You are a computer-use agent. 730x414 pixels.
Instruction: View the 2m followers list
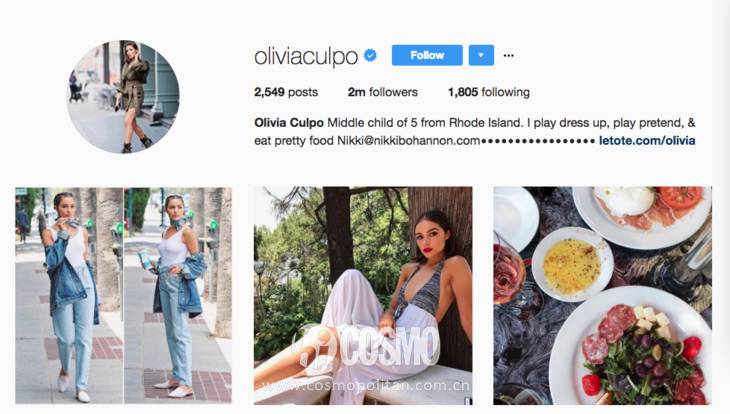click(383, 92)
